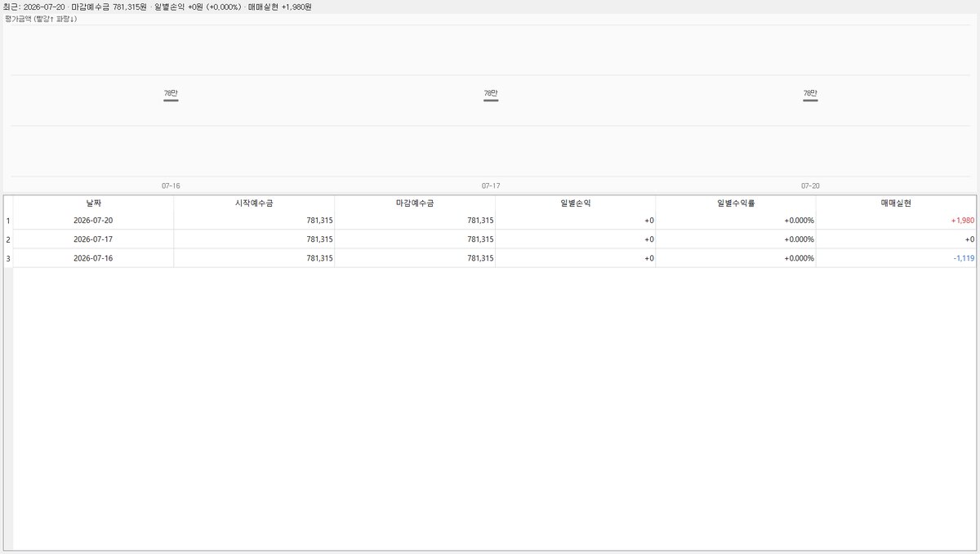Click the 2026-07-20 date cell in table
This screenshot has height=554, width=980.
click(x=93, y=221)
